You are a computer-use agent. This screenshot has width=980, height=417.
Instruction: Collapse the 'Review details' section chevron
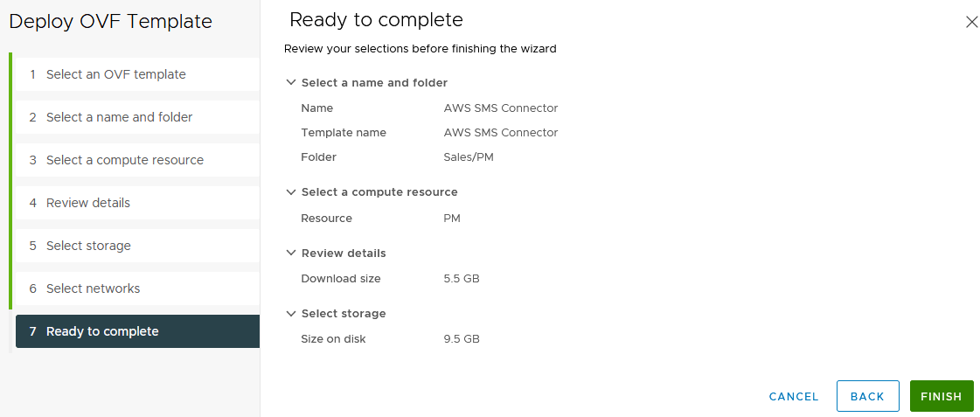(291, 254)
